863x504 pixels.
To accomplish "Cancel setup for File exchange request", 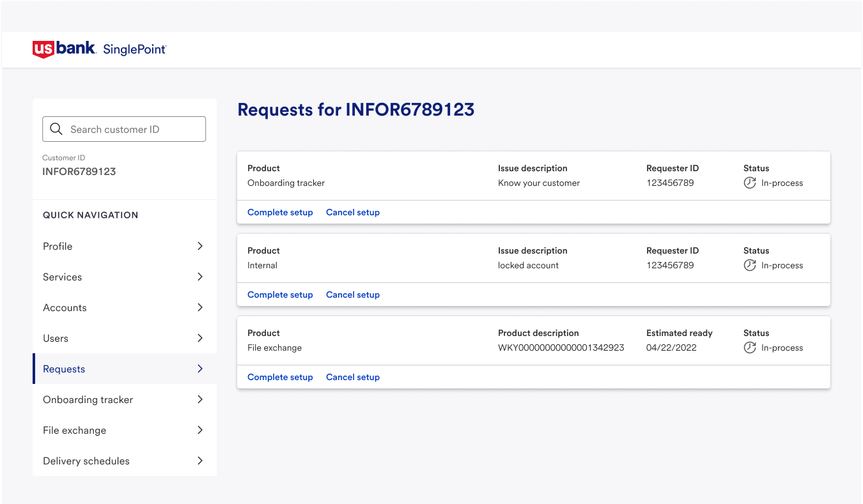I will (353, 377).
